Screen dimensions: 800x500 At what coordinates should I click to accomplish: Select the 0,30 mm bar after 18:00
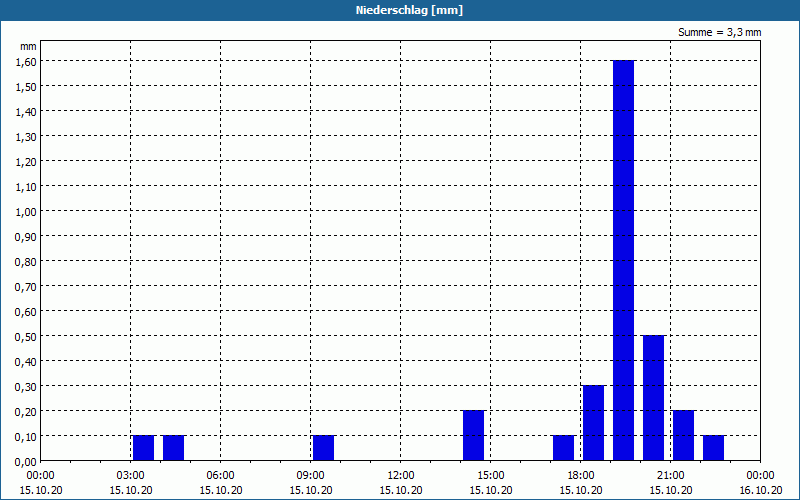593,422
